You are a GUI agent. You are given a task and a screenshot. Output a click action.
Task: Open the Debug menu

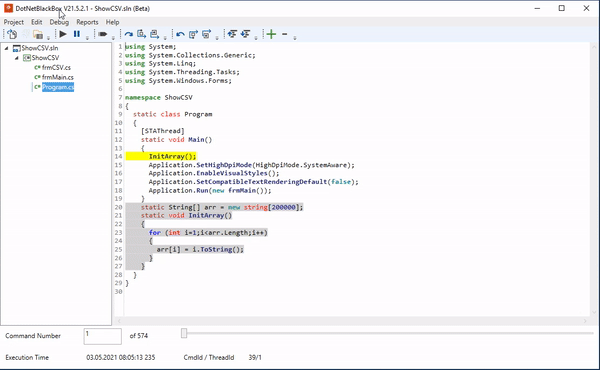(x=59, y=22)
